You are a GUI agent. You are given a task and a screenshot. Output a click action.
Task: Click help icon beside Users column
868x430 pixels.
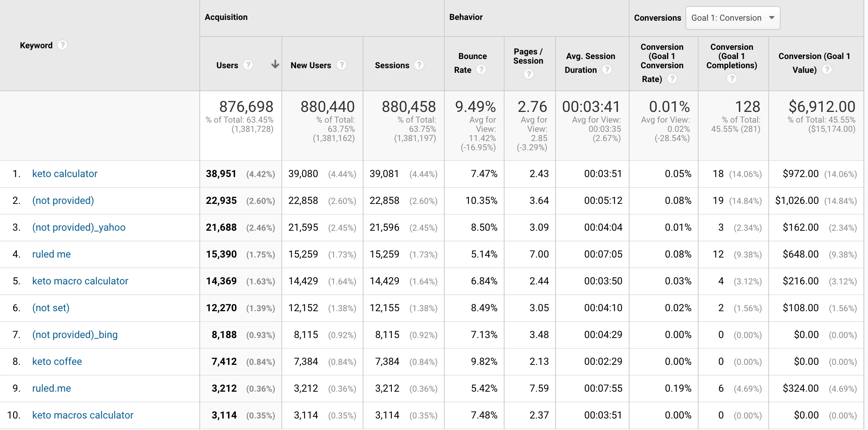(x=248, y=65)
